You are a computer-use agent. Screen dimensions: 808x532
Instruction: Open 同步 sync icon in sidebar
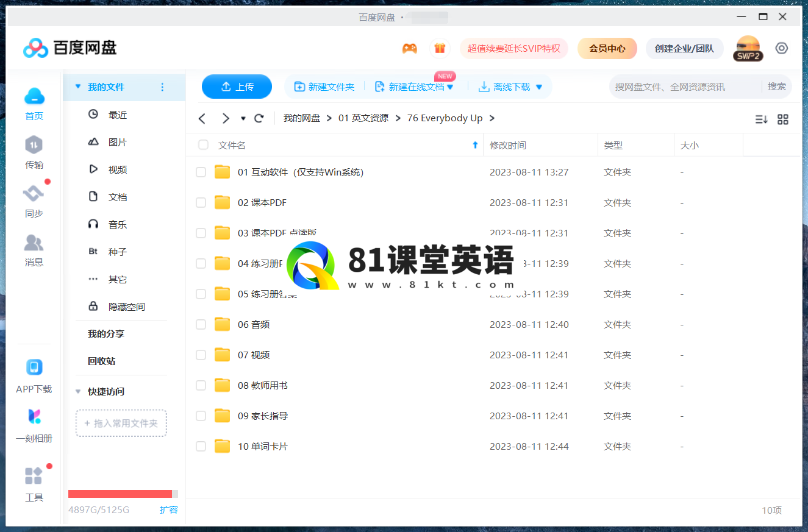[34, 194]
